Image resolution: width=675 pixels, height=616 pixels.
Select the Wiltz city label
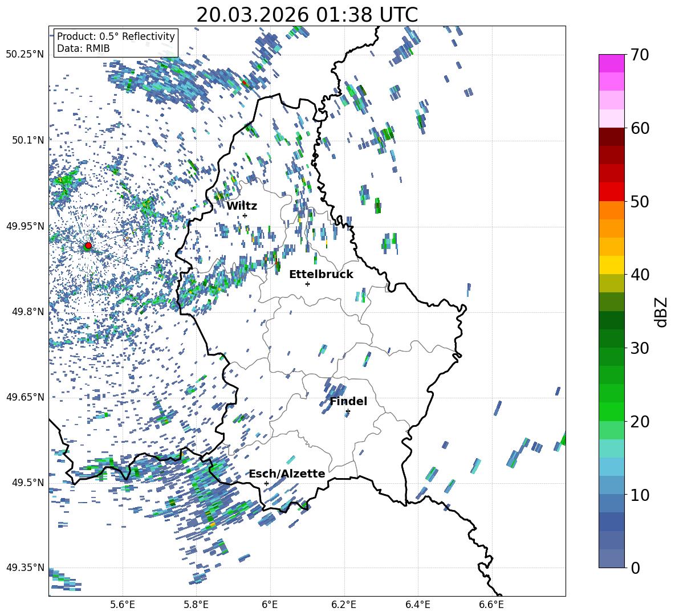coord(242,206)
